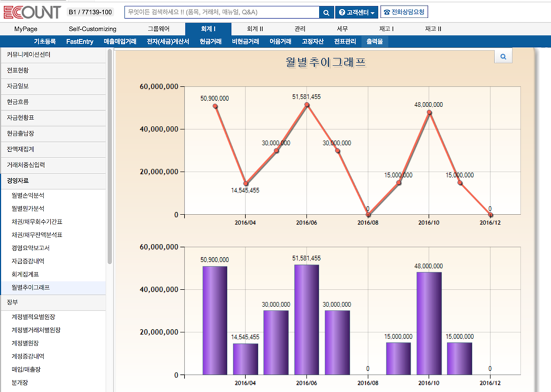Click the 48,000,000 purple bar

(x=428, y=323)
